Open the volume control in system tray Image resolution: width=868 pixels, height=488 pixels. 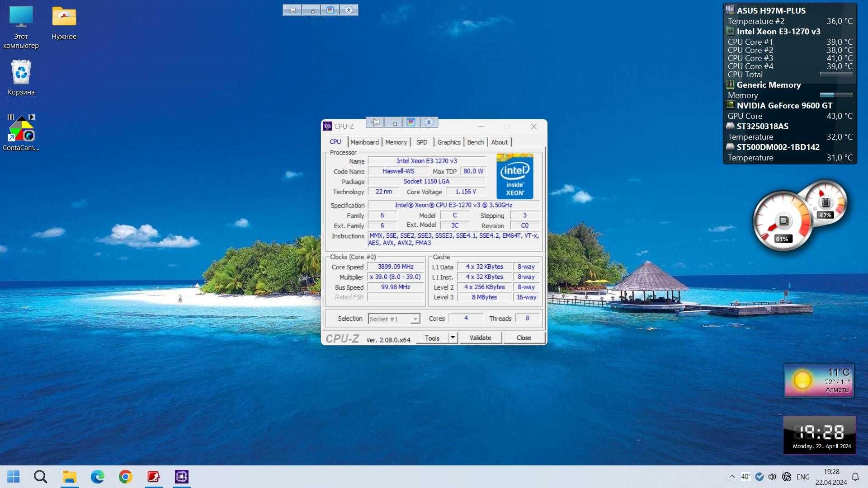tap(773, 477)
